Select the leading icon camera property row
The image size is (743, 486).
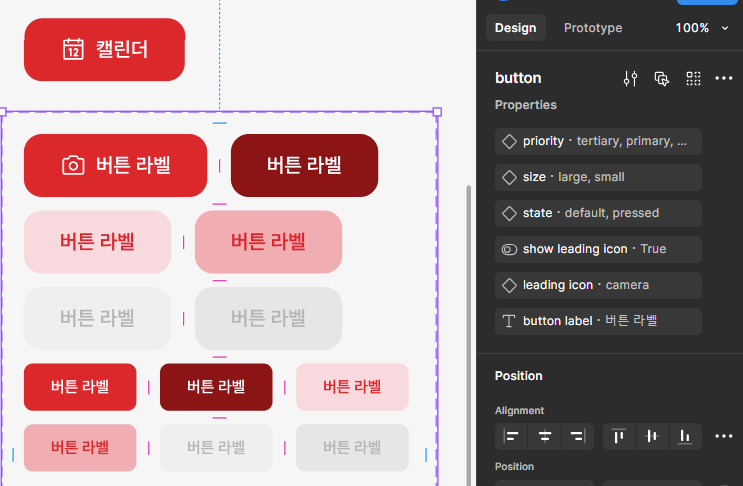pos(598,285)
